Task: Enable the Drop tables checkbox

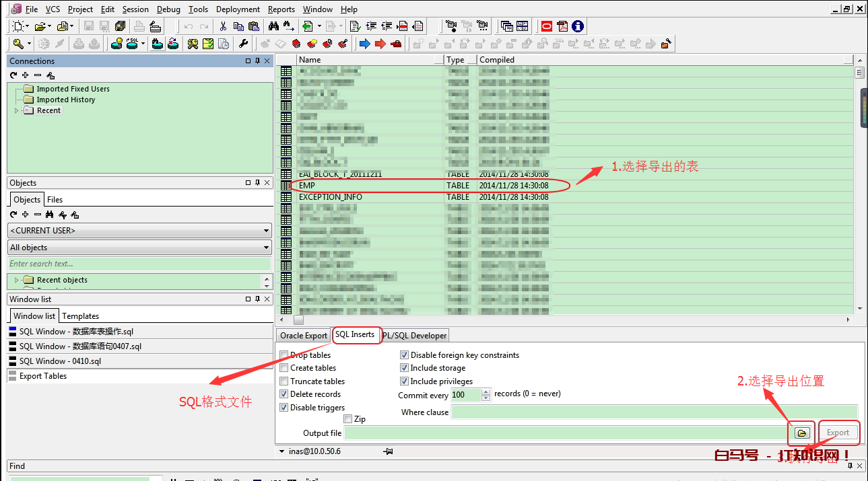Action: point(284,355)
